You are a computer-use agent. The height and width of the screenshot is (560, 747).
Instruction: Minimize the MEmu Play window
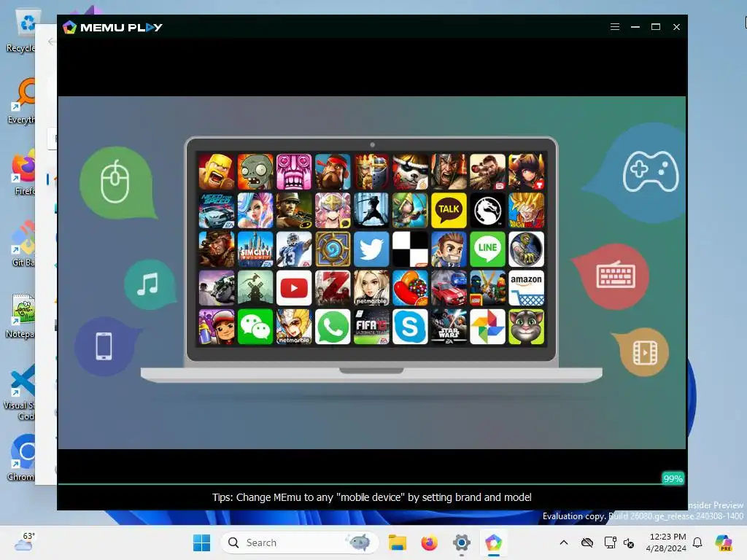pyautogui.click(x=635, y=27)
